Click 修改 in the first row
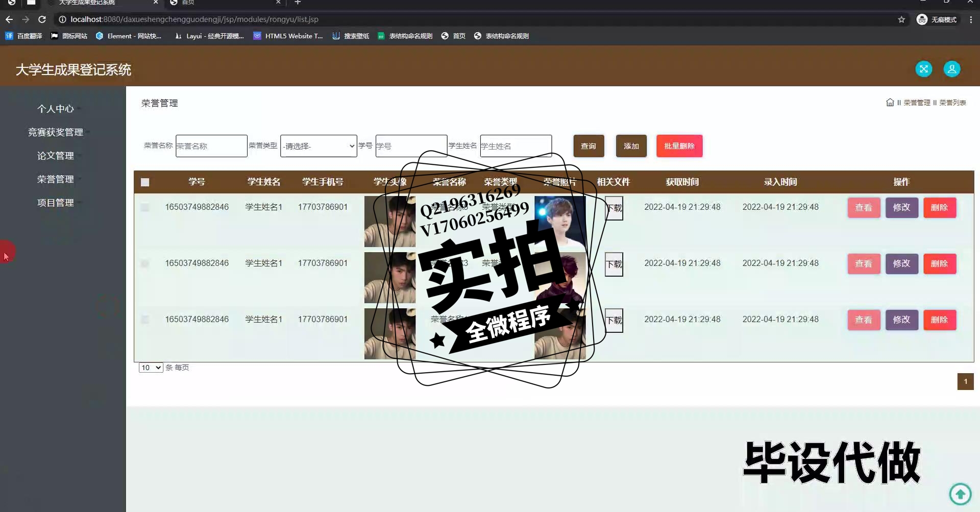This screenshot has height=512, width=980. pos(901,208)
